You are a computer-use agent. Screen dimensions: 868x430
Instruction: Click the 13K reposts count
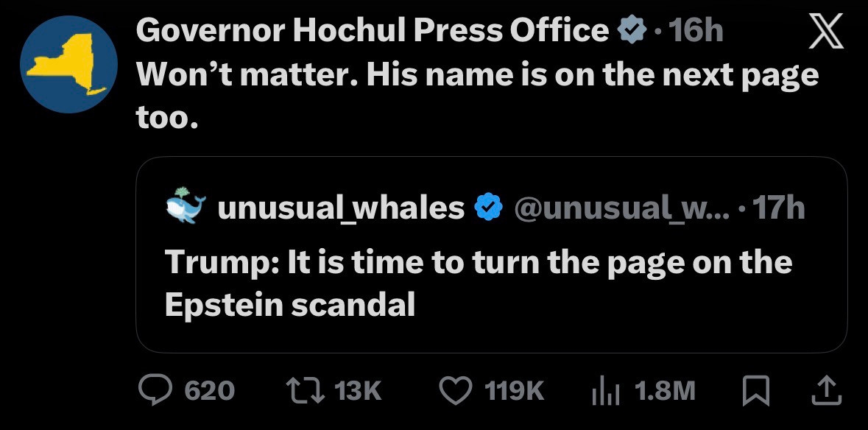pos(358,391)
